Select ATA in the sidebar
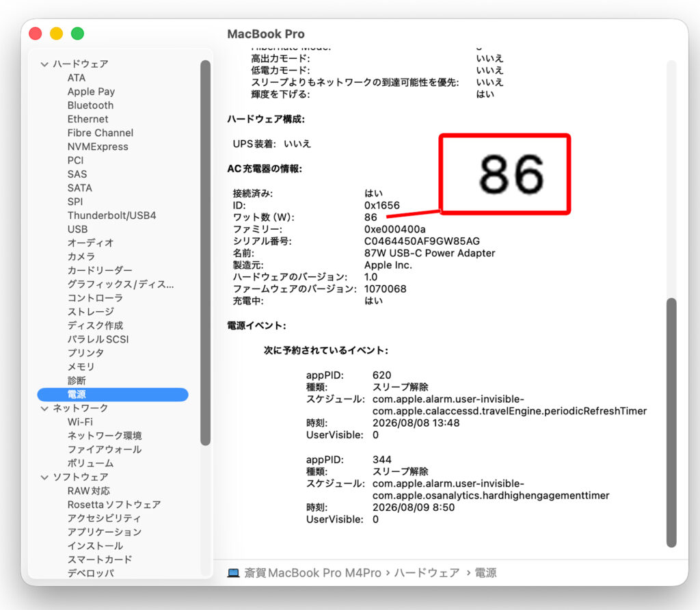The image size is (700, 610). 77,78
